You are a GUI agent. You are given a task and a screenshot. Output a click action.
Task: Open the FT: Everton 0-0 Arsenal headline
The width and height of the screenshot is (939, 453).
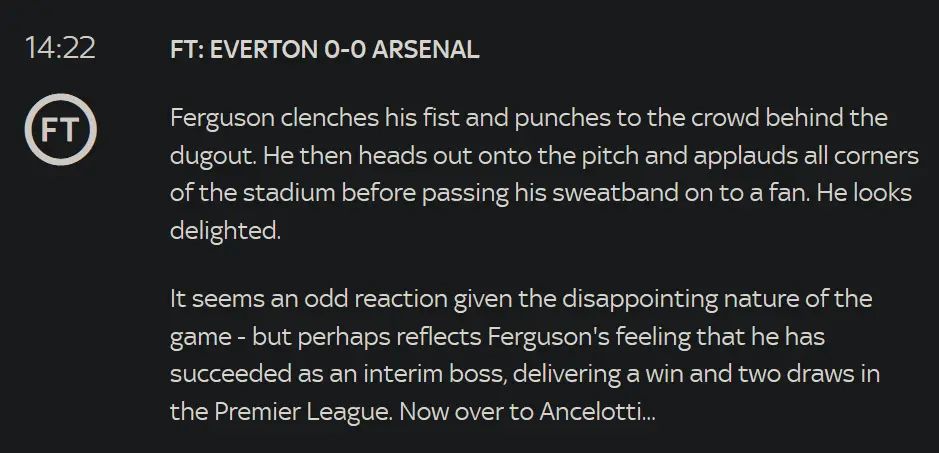tap(324, 50)
